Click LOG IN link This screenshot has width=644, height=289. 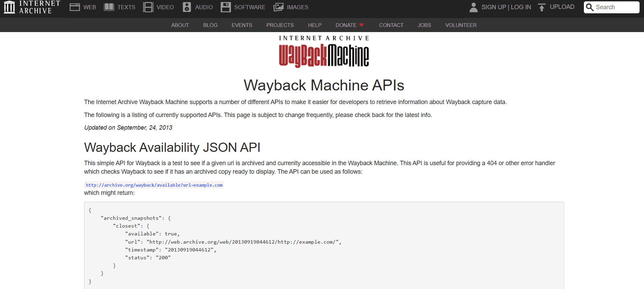pyautogui.click(x=521, y=7)
